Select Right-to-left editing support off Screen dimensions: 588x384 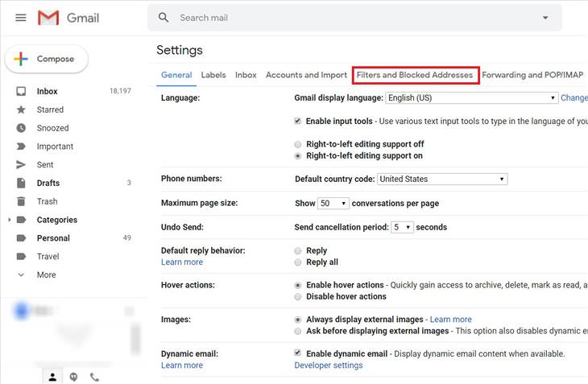coord(298,144)
